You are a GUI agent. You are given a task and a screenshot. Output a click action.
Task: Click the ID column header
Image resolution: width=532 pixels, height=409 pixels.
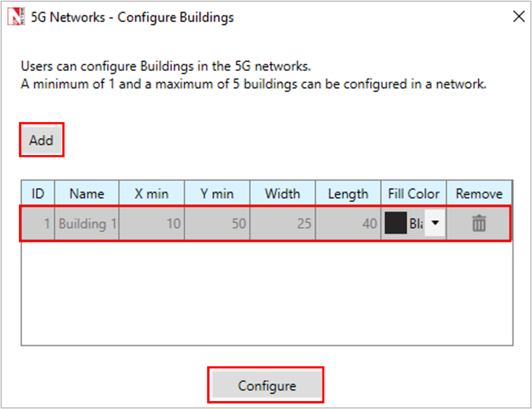coord(38,194)
